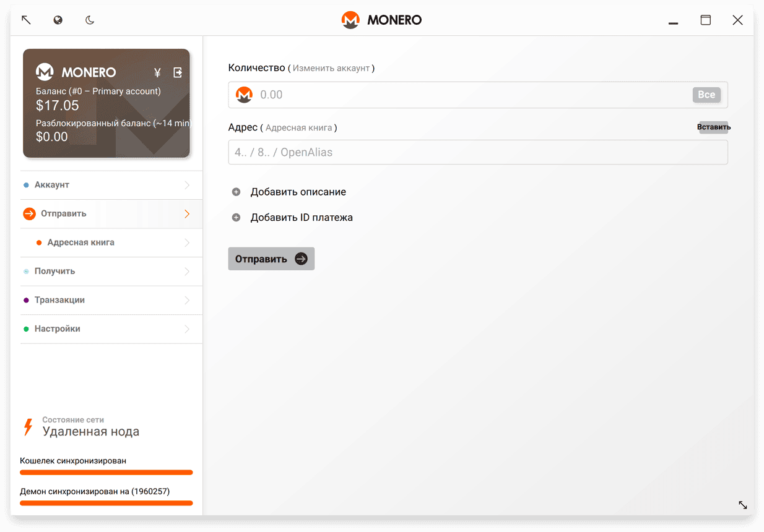The height and width of the screenshot is (532, 764).
Task: Expand Добавить описание option
Action: pos(298,192)
